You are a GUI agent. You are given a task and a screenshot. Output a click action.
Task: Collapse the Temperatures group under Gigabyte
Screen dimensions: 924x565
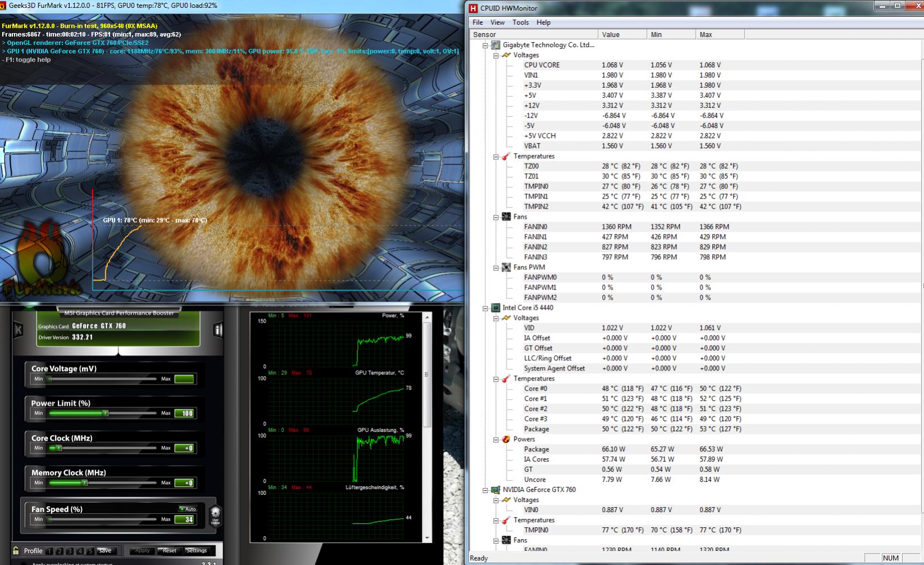click(496, 157)
